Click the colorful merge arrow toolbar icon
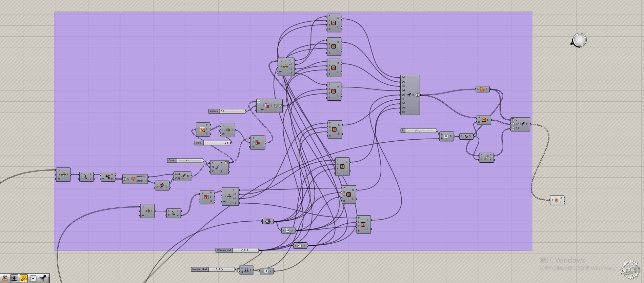 (x=43, y=278)
